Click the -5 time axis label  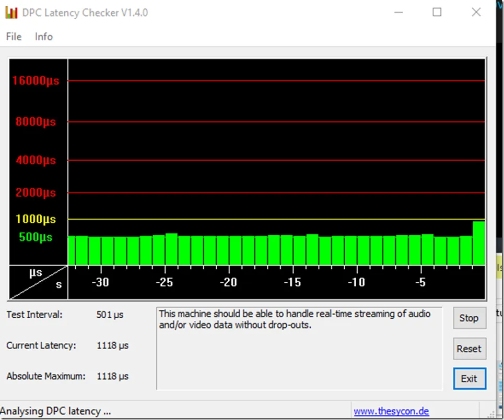click(420, 282)
